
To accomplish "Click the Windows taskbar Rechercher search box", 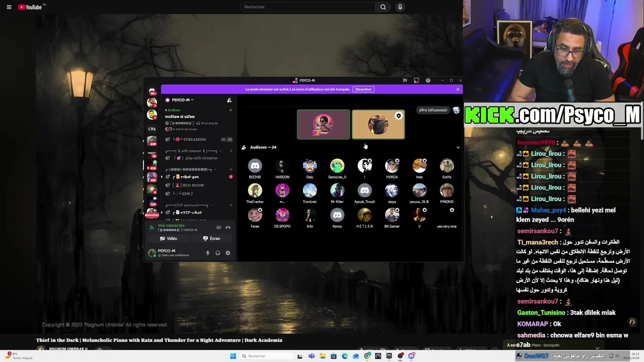I will pyautogui.click(x=267, y=356).
